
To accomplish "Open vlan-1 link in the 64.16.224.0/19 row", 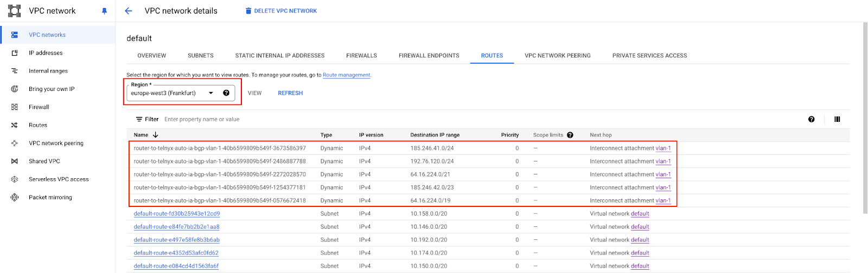I will pyautogui.click(x=663, y=200).
